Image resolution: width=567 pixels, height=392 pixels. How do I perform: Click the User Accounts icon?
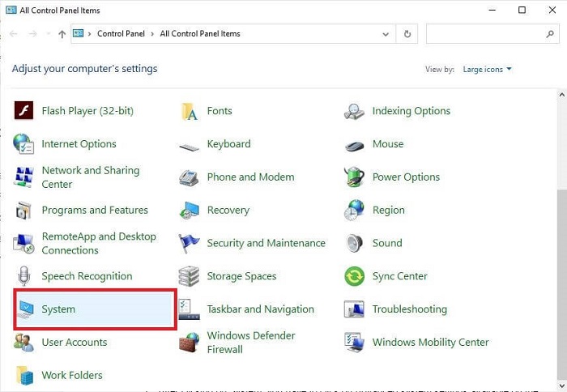tap(23, 343)
